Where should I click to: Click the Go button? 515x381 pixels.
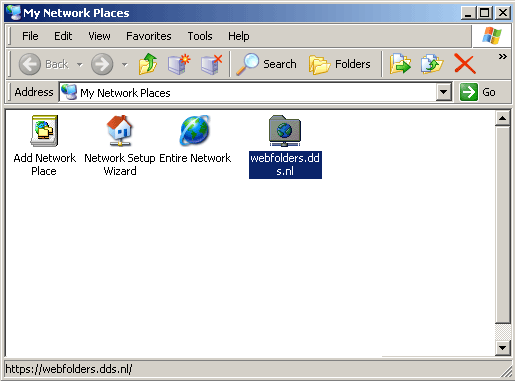tap(478, 92)
